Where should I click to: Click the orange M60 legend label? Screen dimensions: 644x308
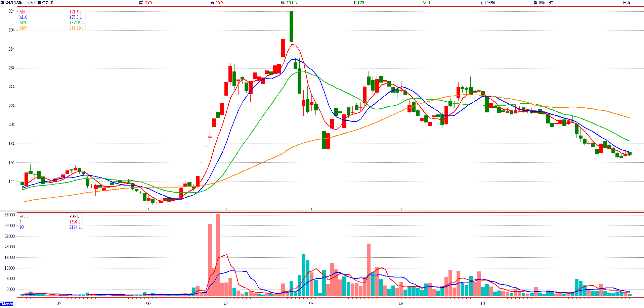[x=23, y=28]
